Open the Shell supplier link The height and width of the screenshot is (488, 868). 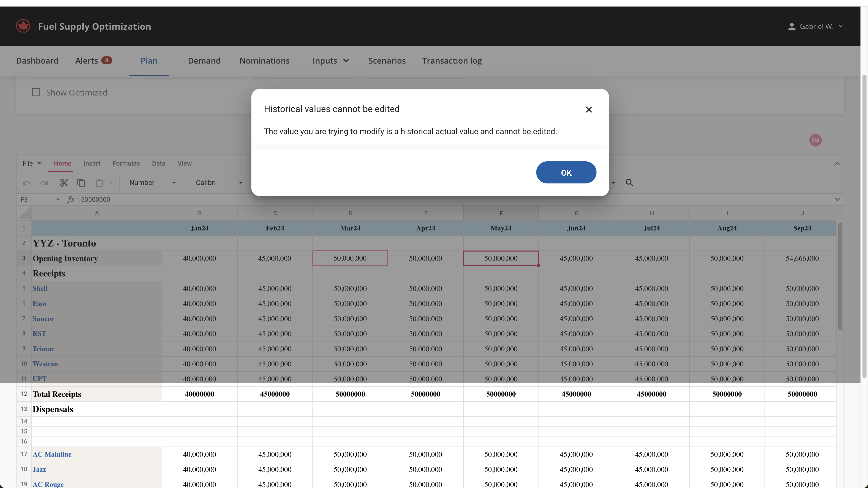pyautogui.click(x=40, y=288)
